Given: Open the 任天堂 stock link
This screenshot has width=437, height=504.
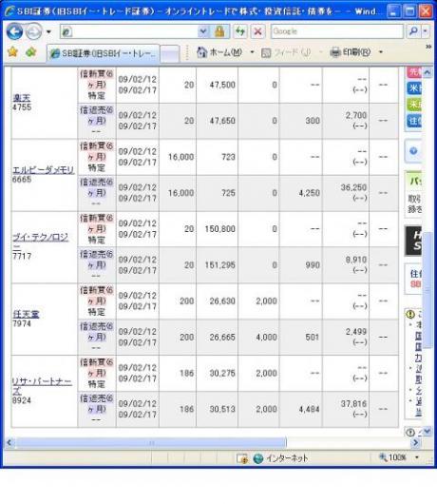Looking at the screenshot, I should pos(26,314).
